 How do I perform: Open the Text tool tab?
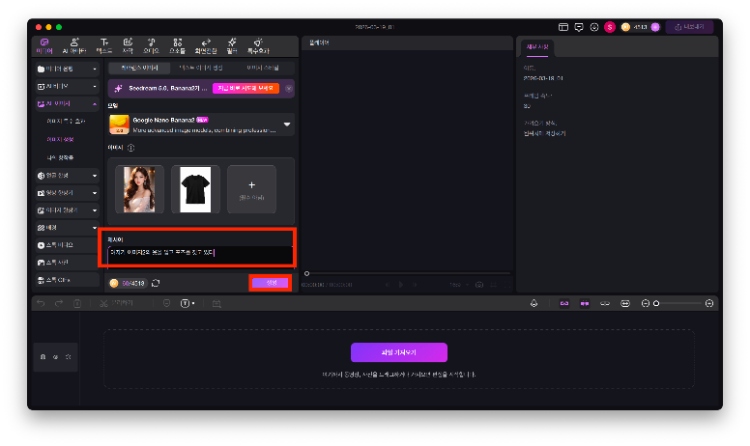pos(104,45)
